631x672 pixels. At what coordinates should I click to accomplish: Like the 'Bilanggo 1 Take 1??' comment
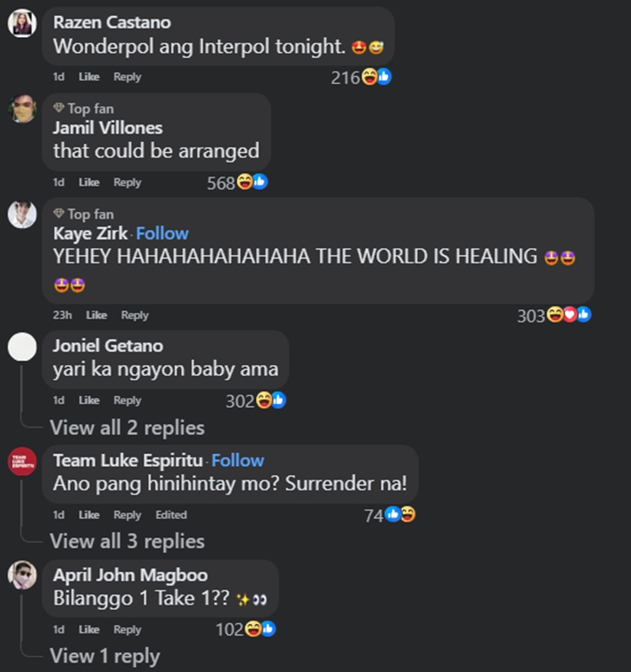[x=88, y=630]
